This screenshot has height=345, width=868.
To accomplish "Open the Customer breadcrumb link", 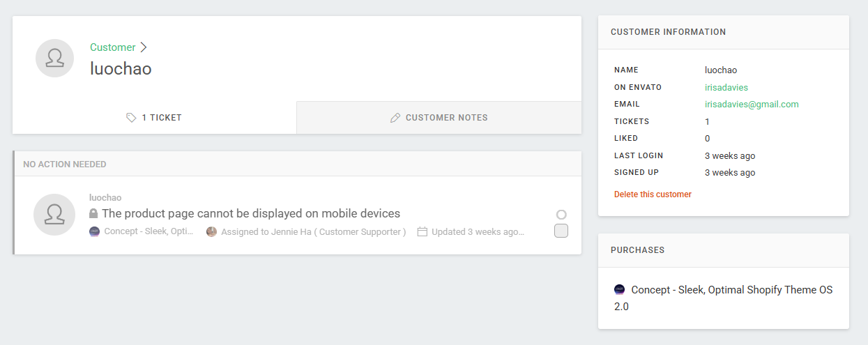I will (x=113, y=47).
